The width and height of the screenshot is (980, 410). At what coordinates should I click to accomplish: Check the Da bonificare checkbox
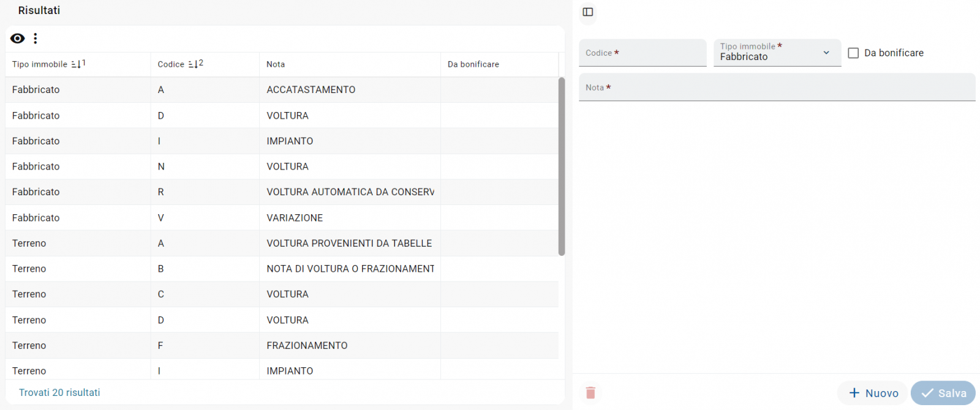[853, 53]
